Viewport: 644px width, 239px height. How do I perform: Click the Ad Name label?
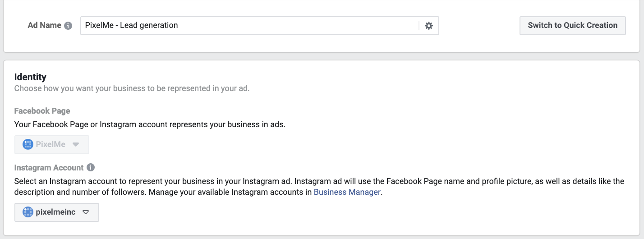[45, 25]
